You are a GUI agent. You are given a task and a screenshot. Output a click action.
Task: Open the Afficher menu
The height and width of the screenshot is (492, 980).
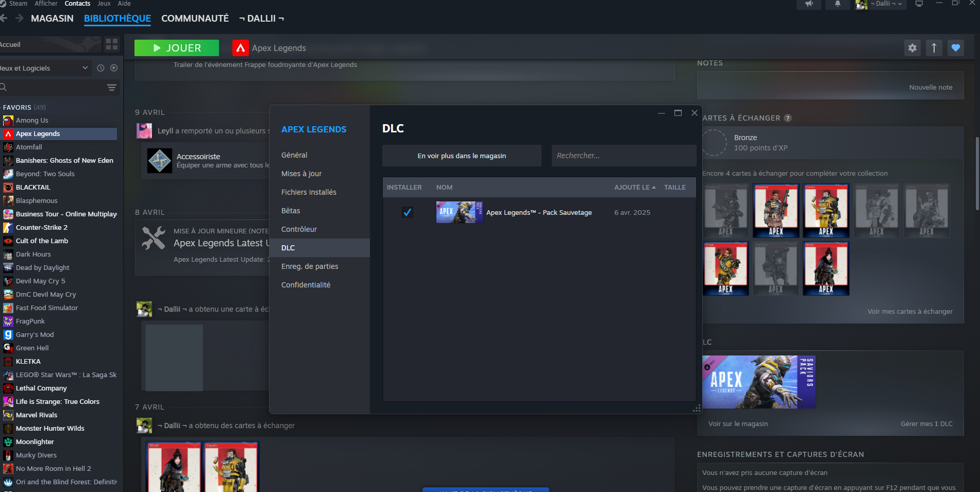click(46, 4)
